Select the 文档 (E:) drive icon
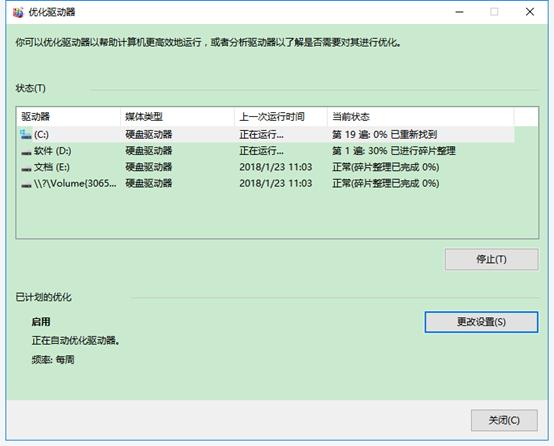Viewport: 554px width, 446px height. click(x=26, y=168)
